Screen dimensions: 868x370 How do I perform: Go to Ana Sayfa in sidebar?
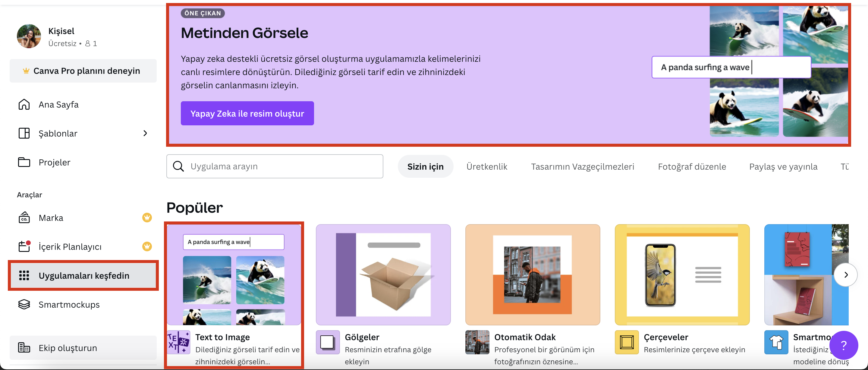(83, 105)
